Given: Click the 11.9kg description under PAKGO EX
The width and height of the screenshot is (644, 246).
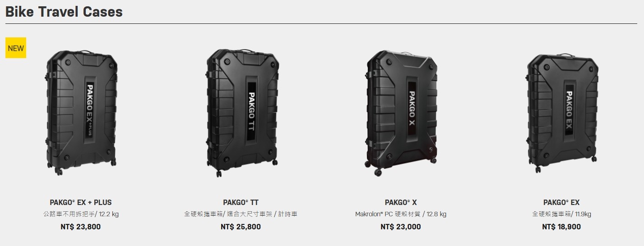Looking at the screenshot, I should pyautogui.click(x=561, y=214).
